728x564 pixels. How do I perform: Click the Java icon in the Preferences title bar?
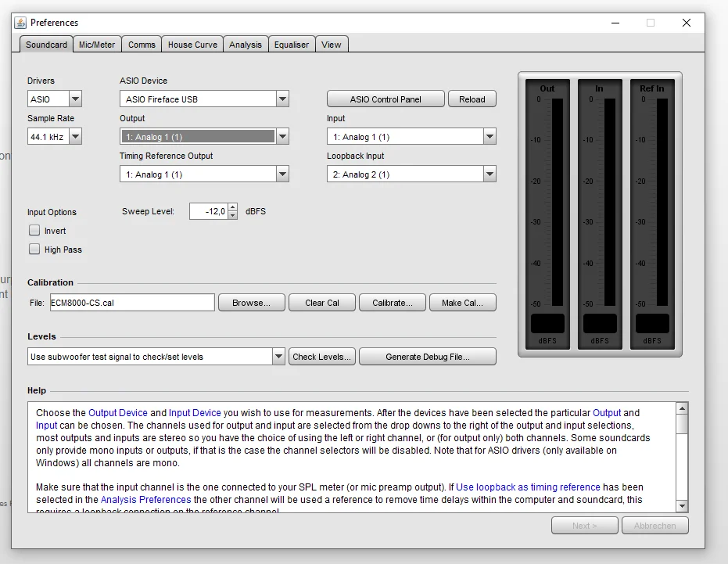coord(20,23)
